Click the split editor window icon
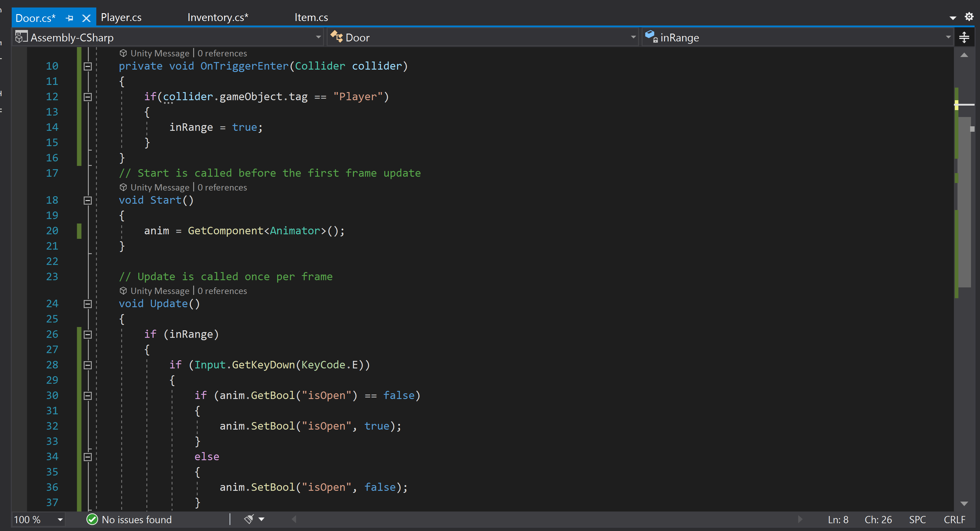This screenshot has width=980, height=531. tap(964, 37)
